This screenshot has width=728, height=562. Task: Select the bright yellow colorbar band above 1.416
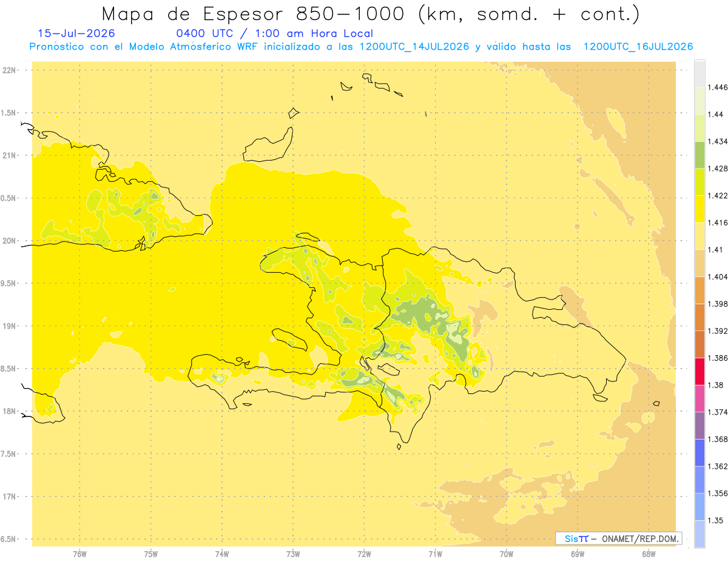(x=699, y=209)
